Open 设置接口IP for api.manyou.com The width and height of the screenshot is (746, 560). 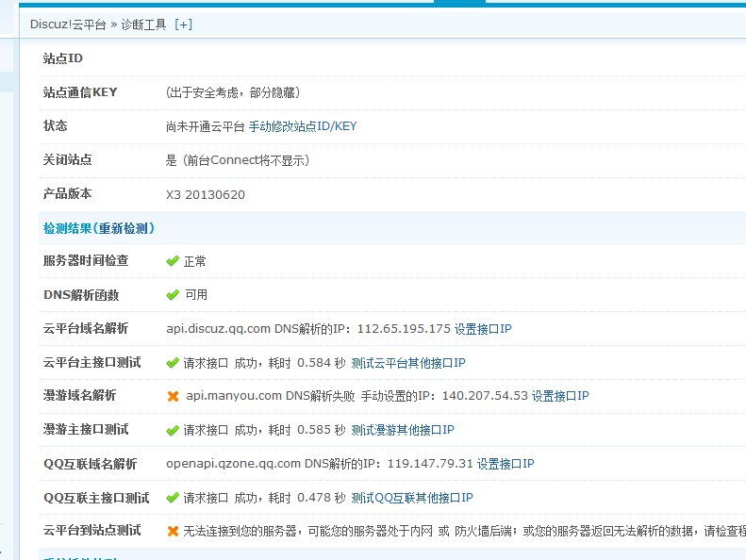coord(560,396)
